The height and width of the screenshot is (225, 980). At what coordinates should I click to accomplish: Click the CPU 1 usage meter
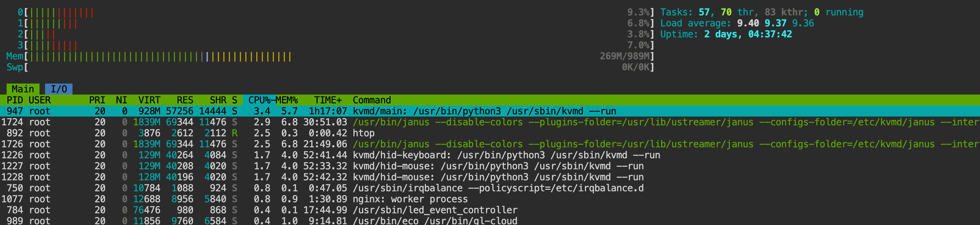(335, 23)
